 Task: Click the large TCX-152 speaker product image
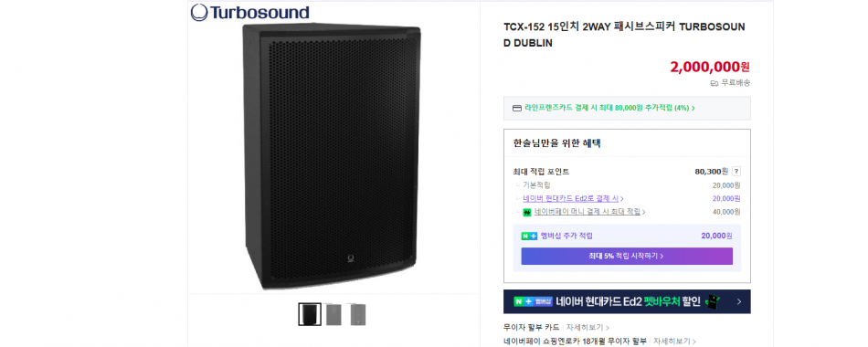[331, 156]
